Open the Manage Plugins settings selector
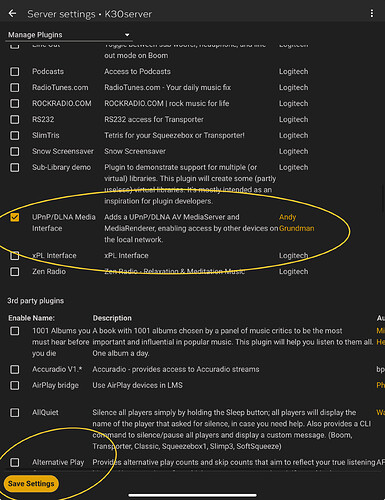385x500 pixels. (x=69, y=35)
